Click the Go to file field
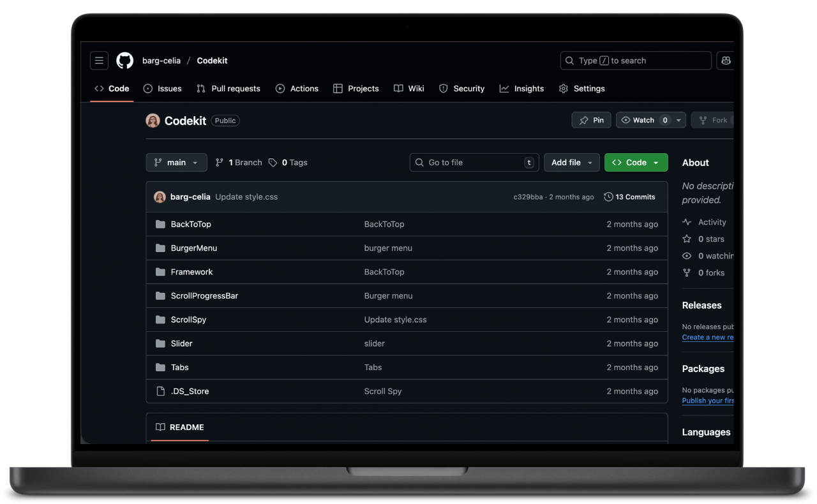The width and height of the screenshot is (817, 504). coord(474,163)
